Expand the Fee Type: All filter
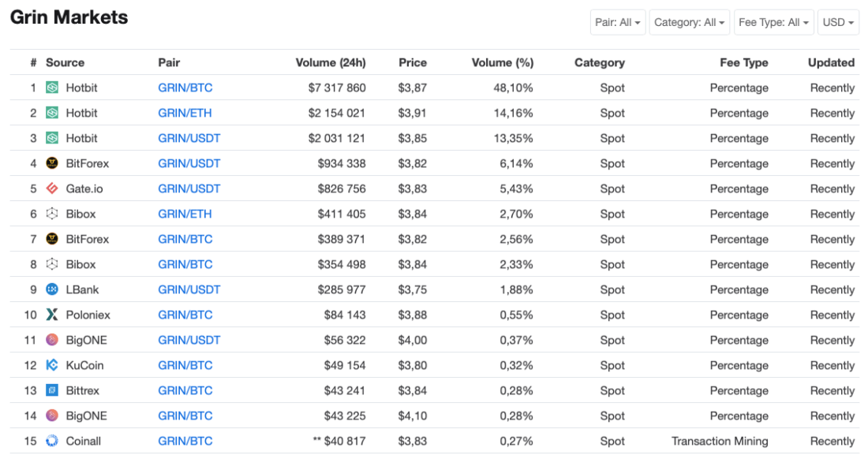This screenshot has width=868, height=455. click(774, 22)
